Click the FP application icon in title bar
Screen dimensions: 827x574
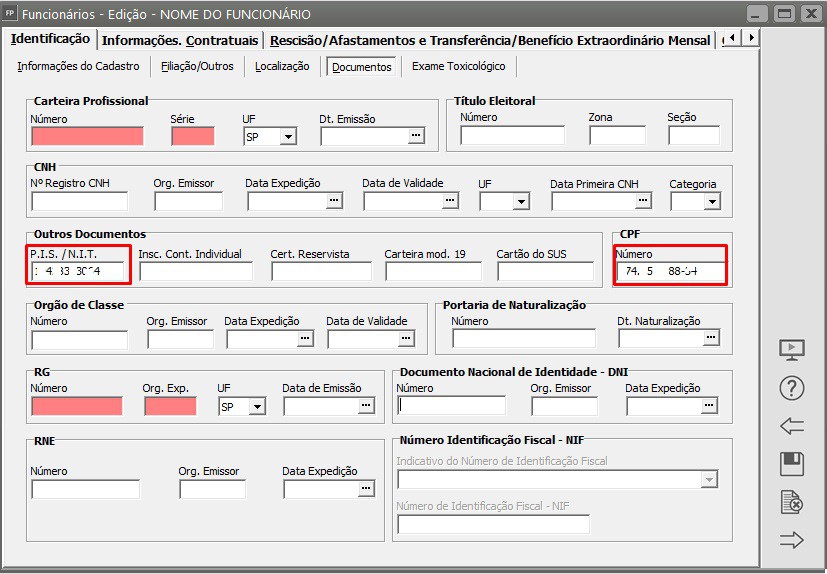tap(10, 13)
